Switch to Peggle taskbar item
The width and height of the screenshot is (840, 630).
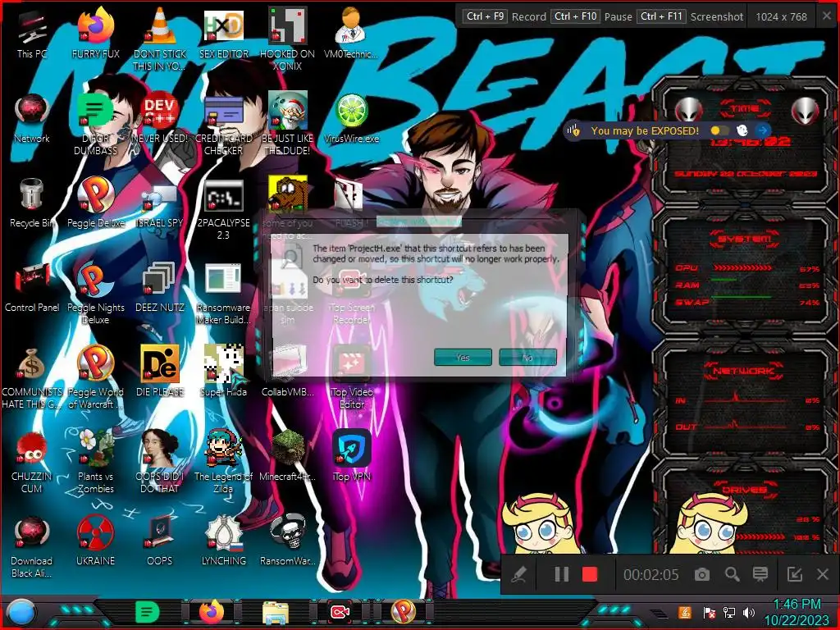404,612
